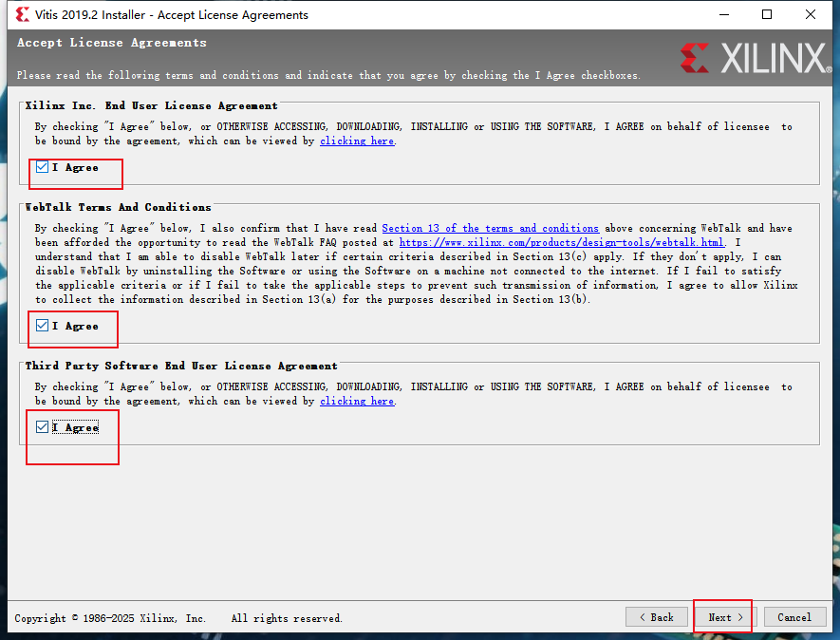Minimize the Vitis installer window
This screenshot has height=640, width=840.
click(724, 14)
